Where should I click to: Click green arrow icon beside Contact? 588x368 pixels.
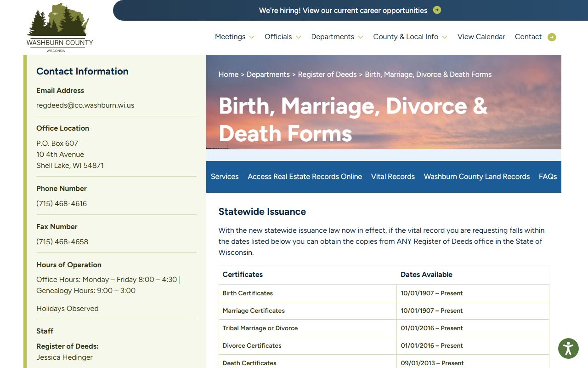click(x=552, y=37)
